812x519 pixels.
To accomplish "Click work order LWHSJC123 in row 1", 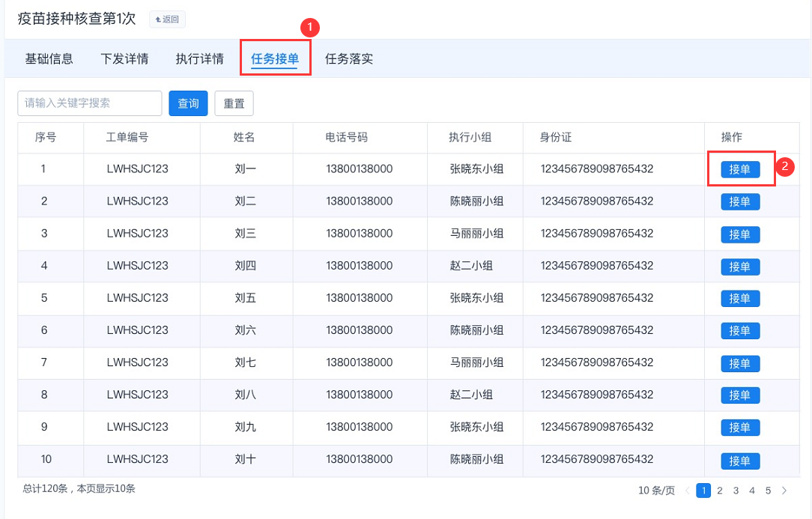I will [137, 169].
